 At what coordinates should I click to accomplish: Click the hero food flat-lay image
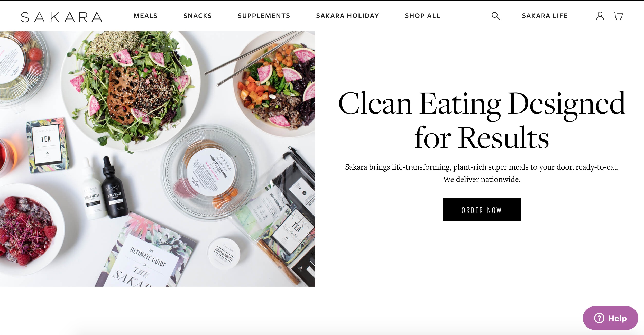point(158,159)
